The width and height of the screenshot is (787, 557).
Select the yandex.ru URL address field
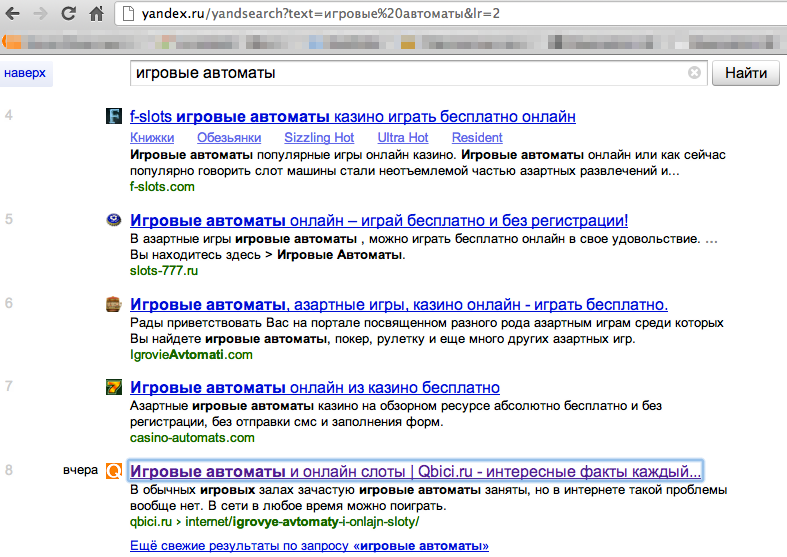coord(452,14)
